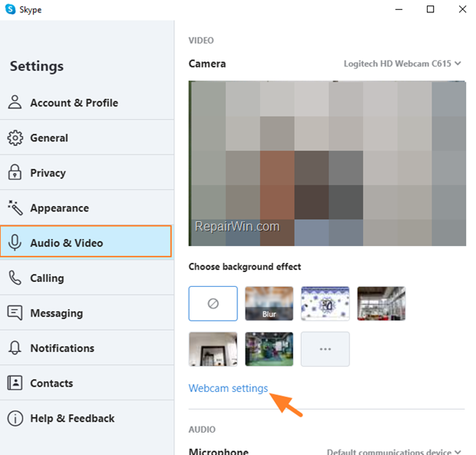Click the chat bubble icon beside Messaging

click(15, 313)
